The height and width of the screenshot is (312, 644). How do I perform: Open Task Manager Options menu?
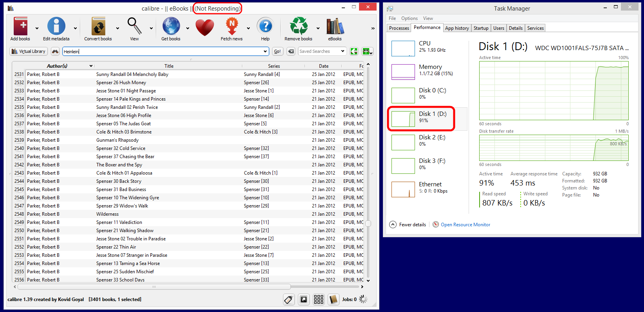point(409,18)
